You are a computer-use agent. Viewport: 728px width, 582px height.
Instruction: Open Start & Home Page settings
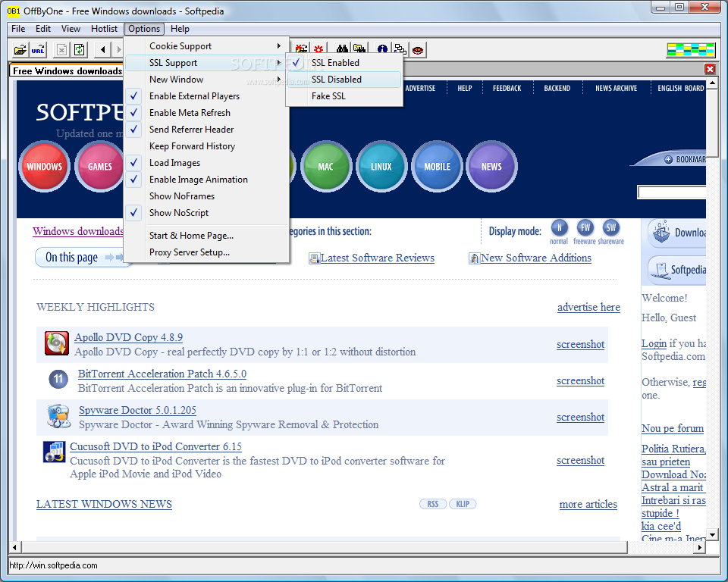(206, 236)
